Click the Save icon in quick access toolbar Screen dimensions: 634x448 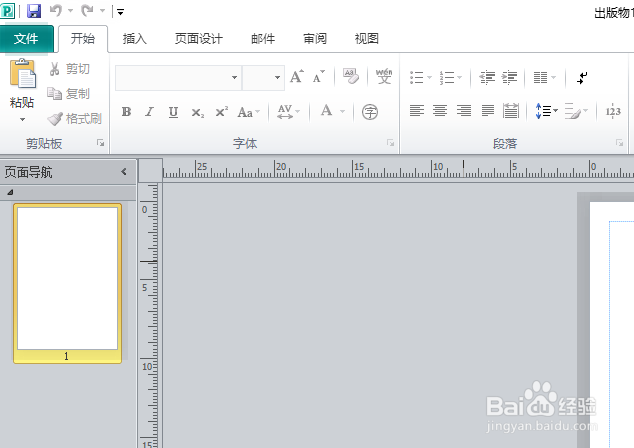click(x=34, y=11)
